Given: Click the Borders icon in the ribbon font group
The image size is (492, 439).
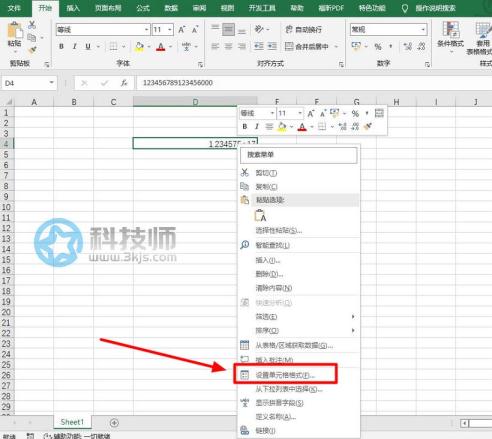Looking at the screenshot, I should click(x=113, y=46).
